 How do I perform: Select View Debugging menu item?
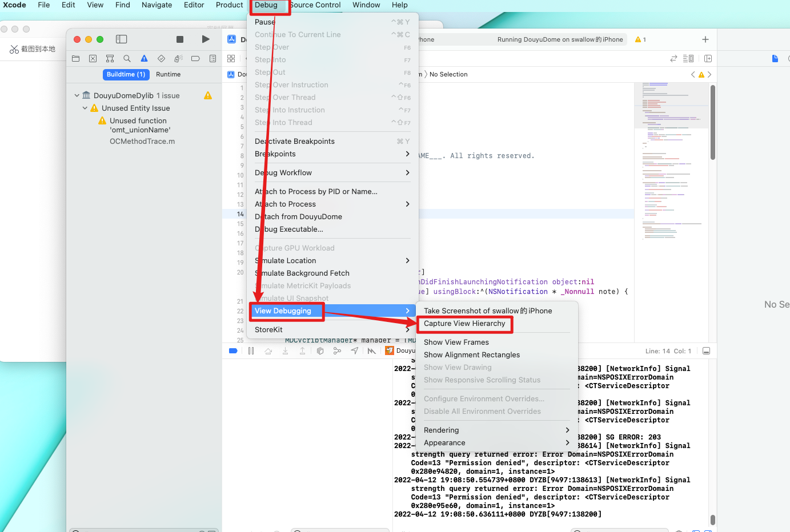pyautogui.click(x=333, y=311)
